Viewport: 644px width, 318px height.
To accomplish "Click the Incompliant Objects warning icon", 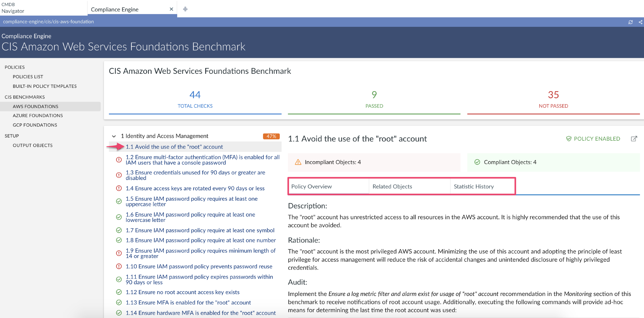I will tap(298, 162).
